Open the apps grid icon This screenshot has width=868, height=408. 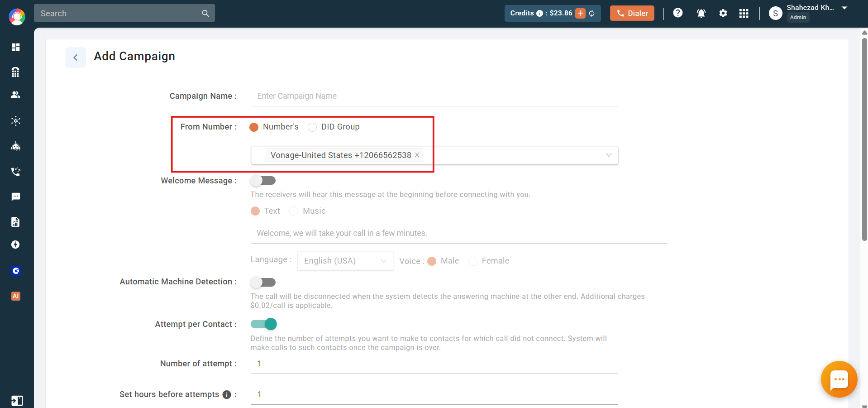coord(744,13)
